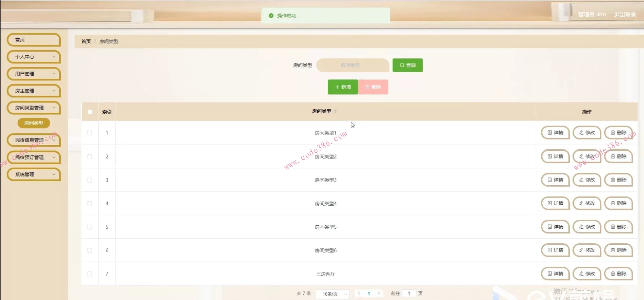Viewport: 644px width, 300px height.
Task: Toggle the select-all checkbox in table header
Action: point(90,112)
